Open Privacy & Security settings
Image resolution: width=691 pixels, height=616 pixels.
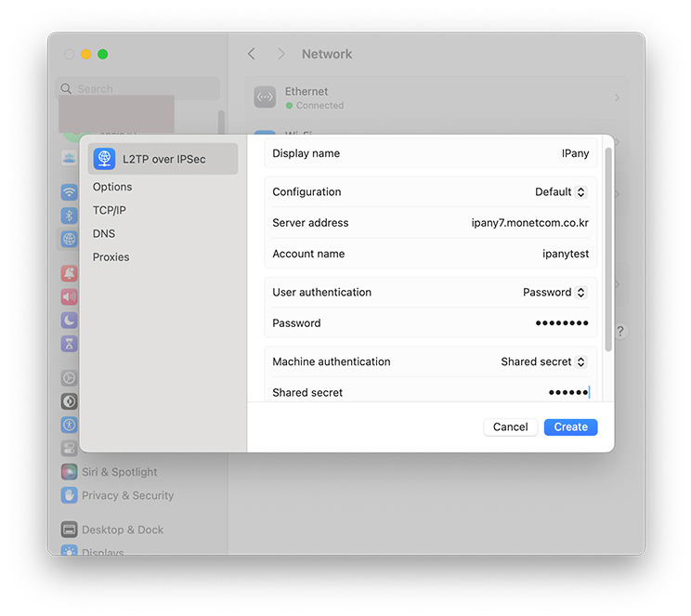point(118,495)
